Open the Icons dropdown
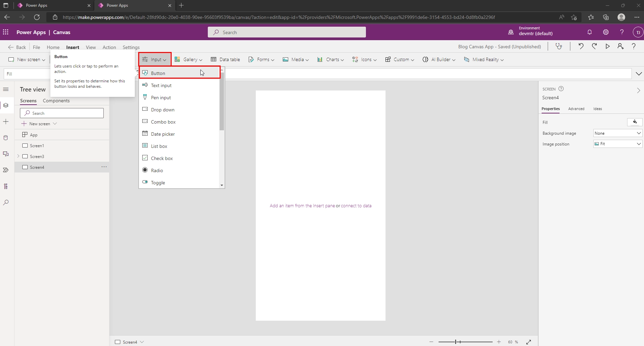 (364, 59)
